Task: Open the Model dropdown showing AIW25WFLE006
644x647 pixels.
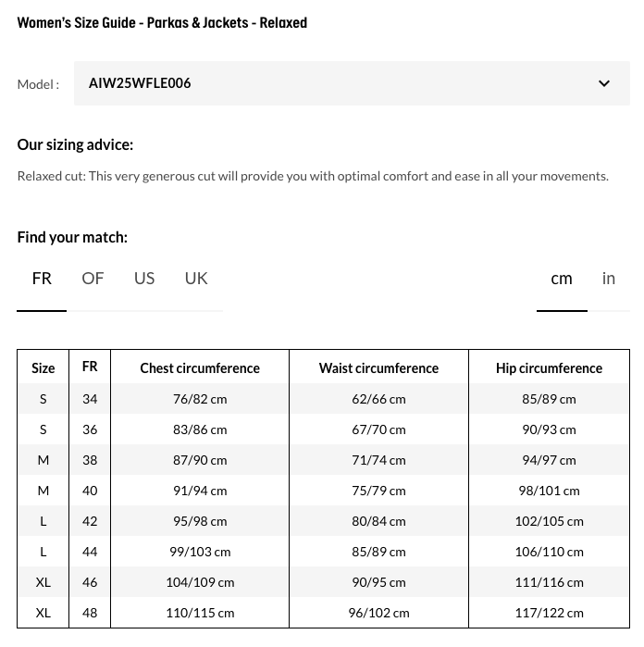Action: point(351,83)
